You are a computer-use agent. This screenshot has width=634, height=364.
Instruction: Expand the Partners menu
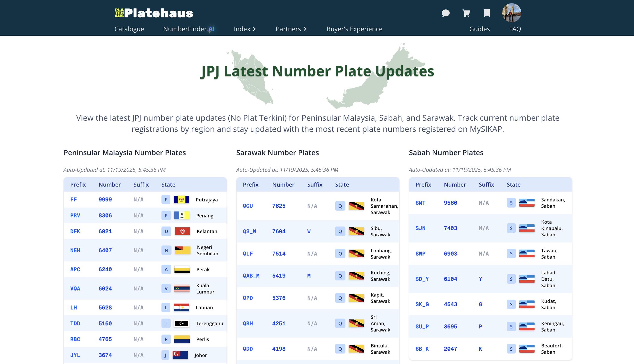[x=291, y=29]
